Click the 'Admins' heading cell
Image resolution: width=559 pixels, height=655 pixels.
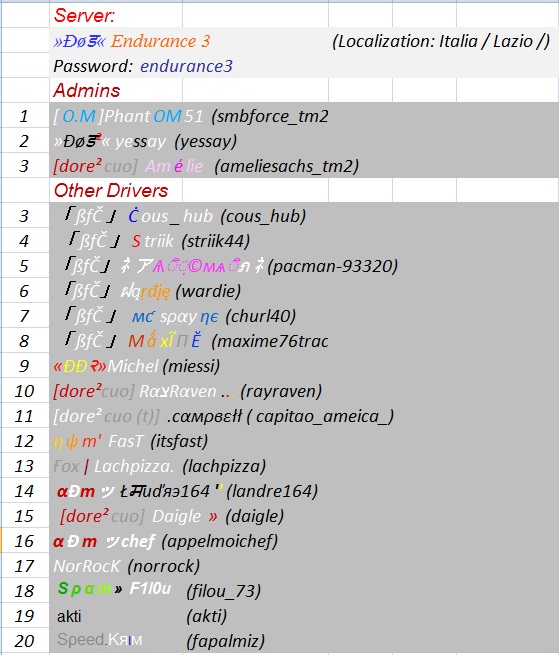(x=87, y=90)
